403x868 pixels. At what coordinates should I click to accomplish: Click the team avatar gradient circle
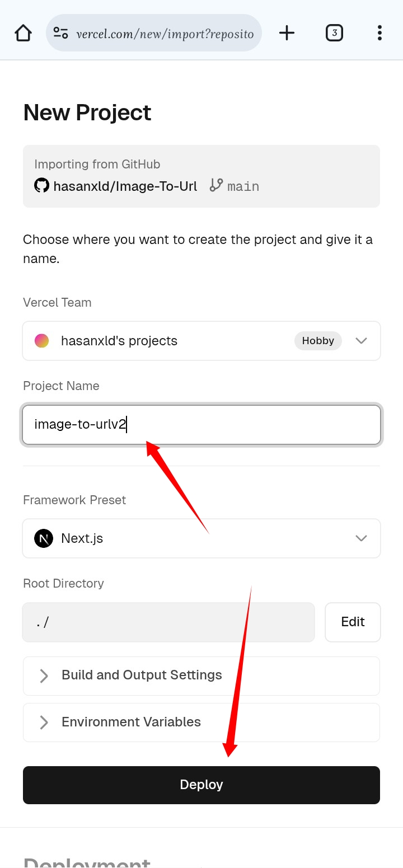(x=42, y=341)
